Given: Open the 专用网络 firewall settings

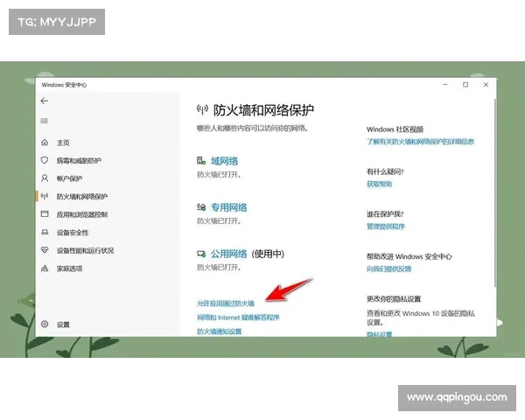Looking at the screenshot, I should pos(228,207).
